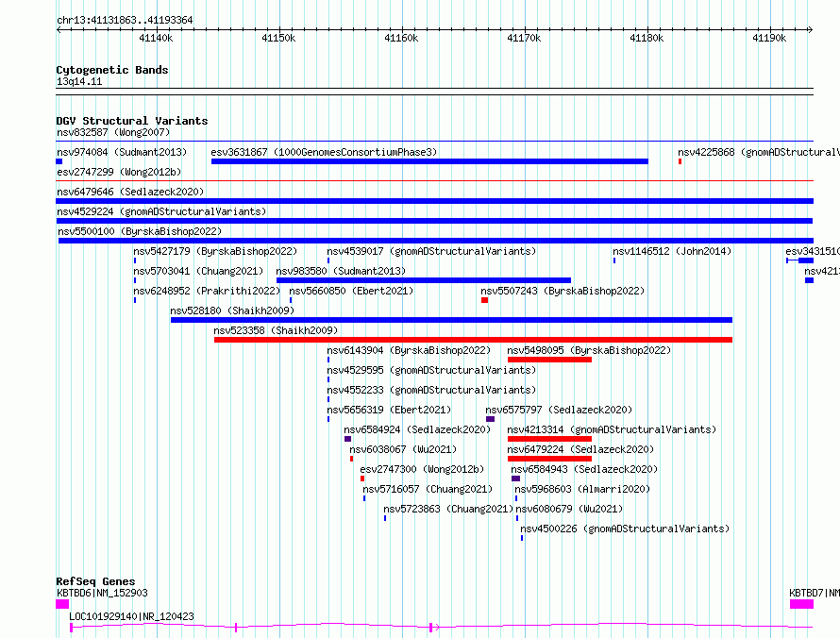Click the nsv4225868 red variant marker
The image size is (840, 638).
pyautogui.click(x=680, y=161)
